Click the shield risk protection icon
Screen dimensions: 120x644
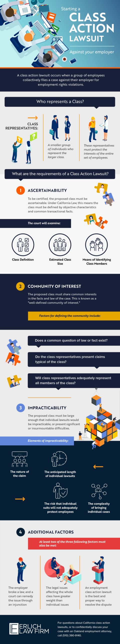click(60, 491)
